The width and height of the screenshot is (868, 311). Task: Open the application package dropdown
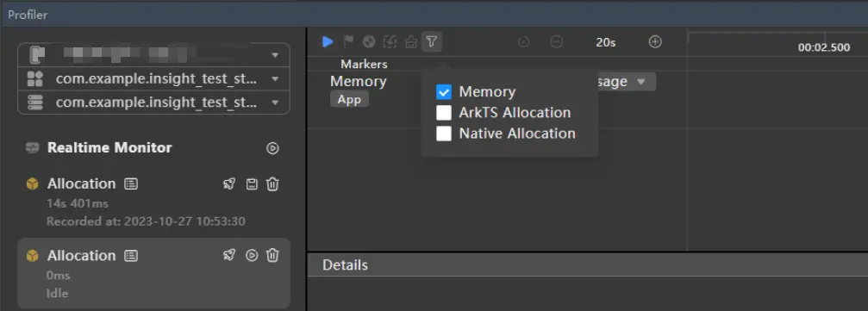click(x=154, y=79)
